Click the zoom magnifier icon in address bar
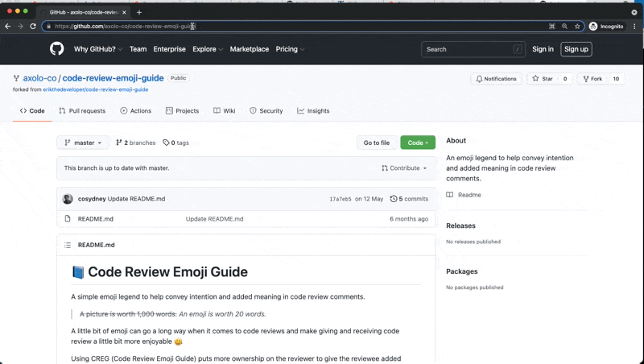Viewport: 644px width, 364px height. click(565, 27)
